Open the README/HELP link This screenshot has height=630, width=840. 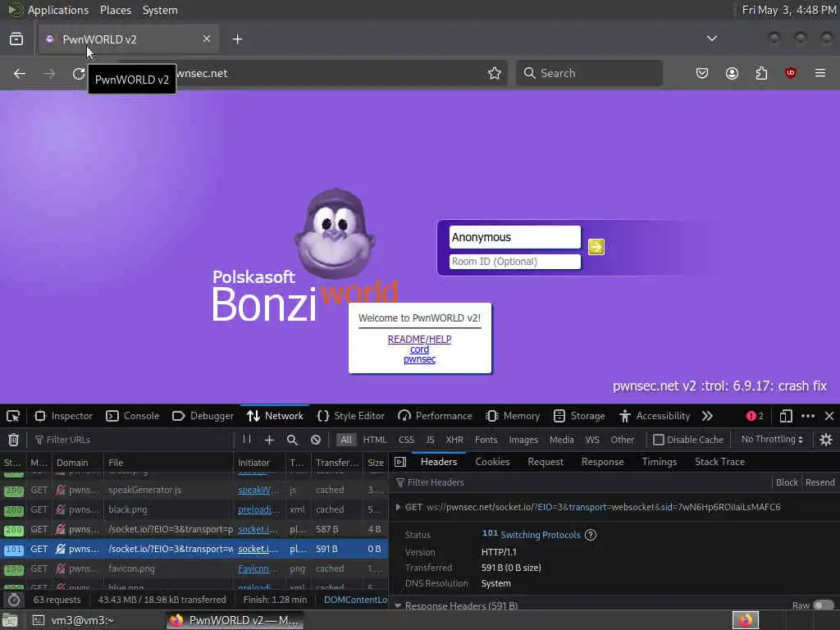point(419,339)
